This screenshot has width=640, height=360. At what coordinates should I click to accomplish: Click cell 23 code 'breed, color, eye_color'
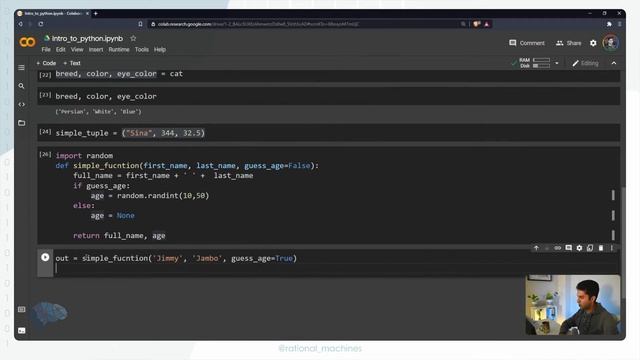[x=106, y=96]
